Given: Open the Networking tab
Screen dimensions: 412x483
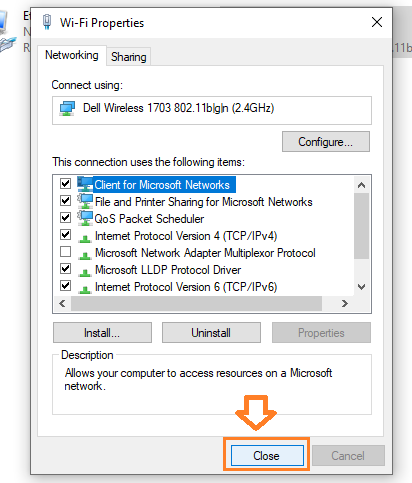Looking at the screenshot, I should tap(72, 55).
